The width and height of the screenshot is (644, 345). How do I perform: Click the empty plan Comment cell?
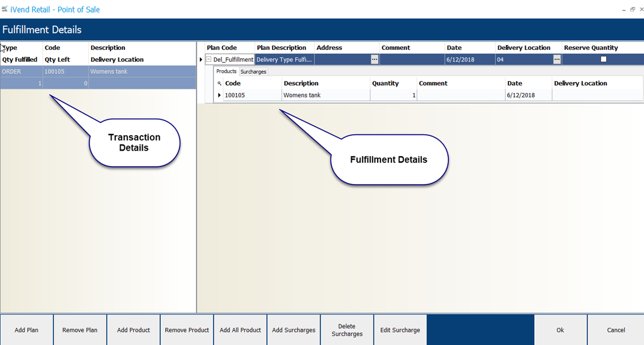pos(412,59)
